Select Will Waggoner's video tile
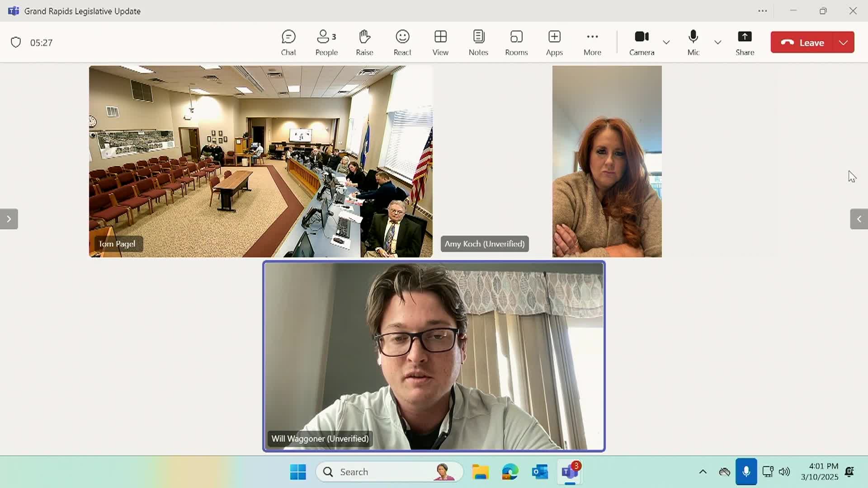 tap(434, 357)
